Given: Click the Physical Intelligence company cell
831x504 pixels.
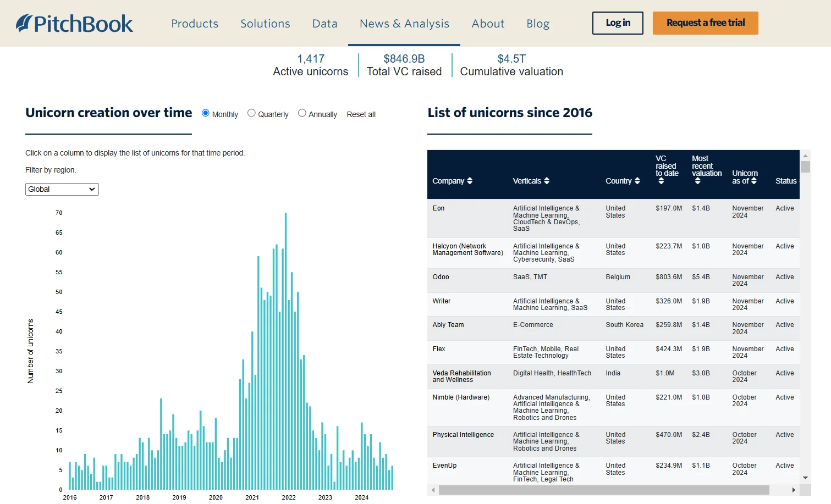Looking at the screenshot, I should point(463,435).
